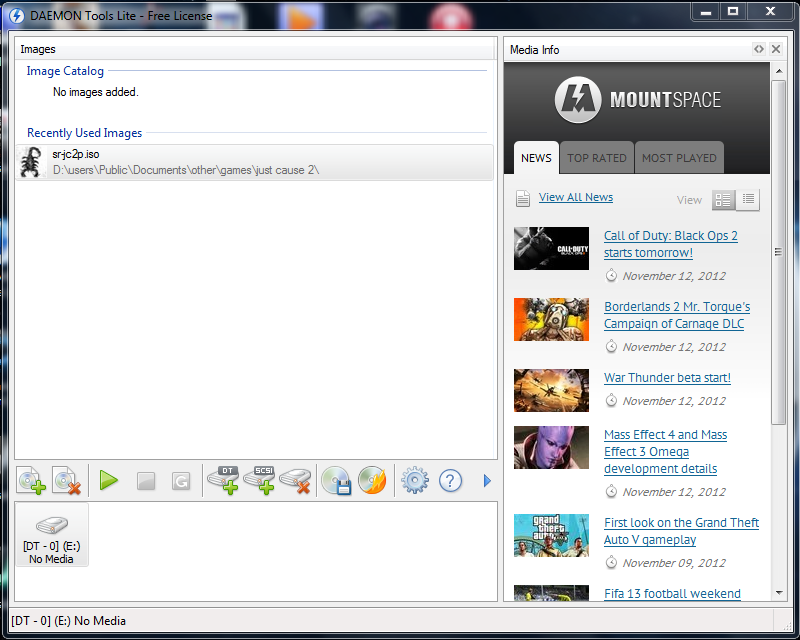The width and height of the screenshot is (800, 640).
Task: Click the green Mount play button
Action: (109, 480)
